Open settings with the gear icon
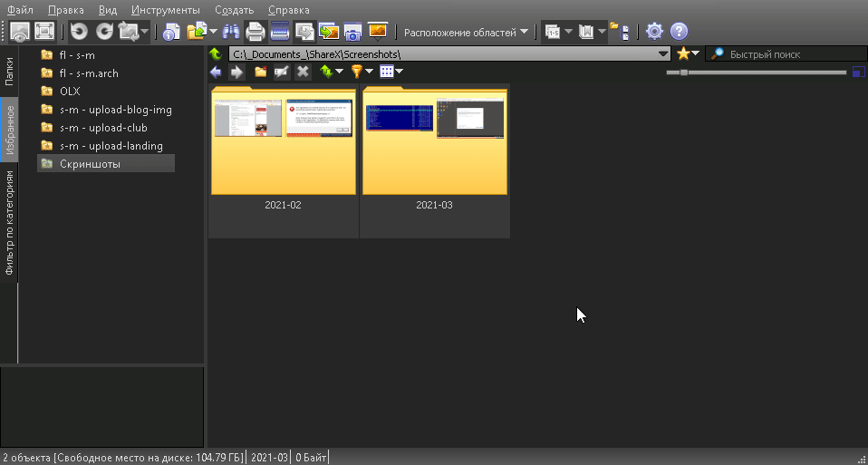 [654, 32]
